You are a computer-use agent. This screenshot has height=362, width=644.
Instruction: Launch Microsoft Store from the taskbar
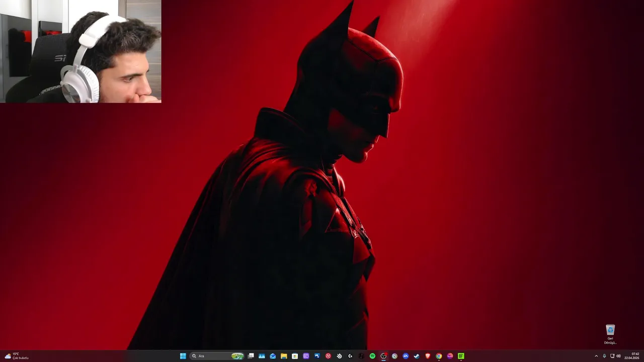point(295,356)
